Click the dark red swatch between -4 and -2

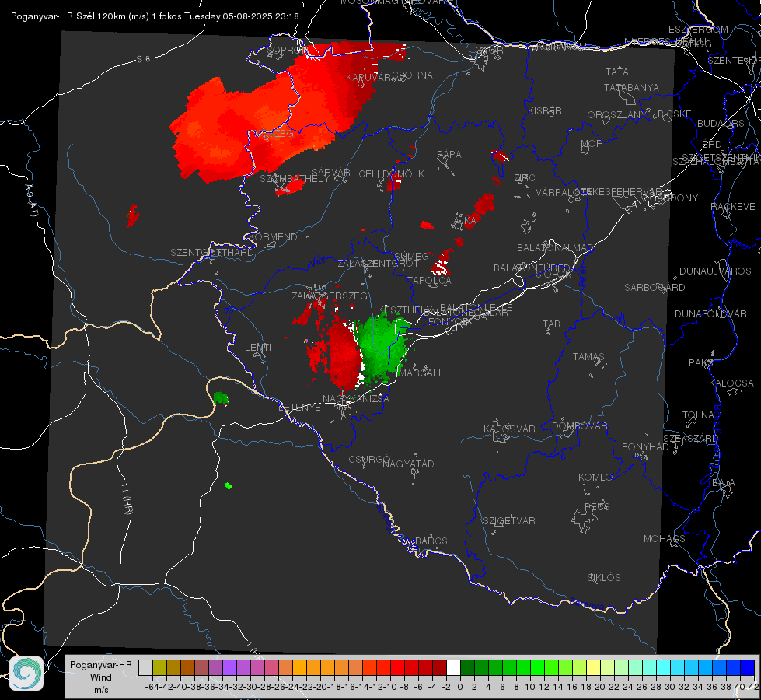(x=439, y=667)
